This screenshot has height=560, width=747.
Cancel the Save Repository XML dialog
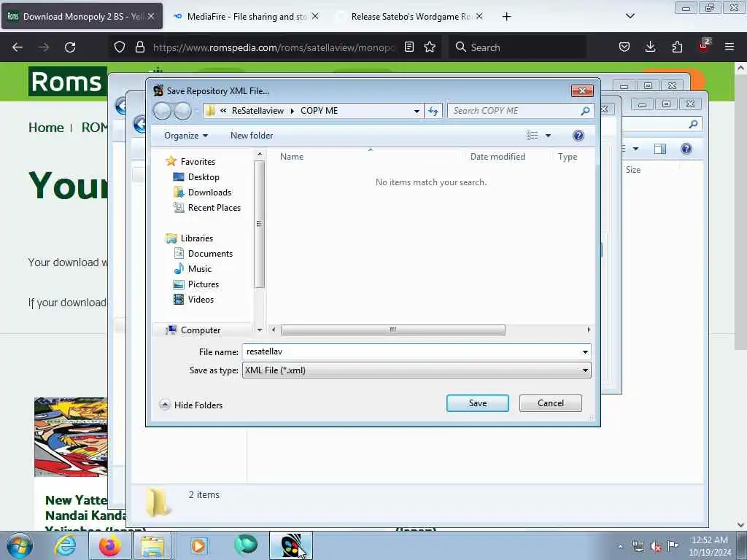point(550,402)
